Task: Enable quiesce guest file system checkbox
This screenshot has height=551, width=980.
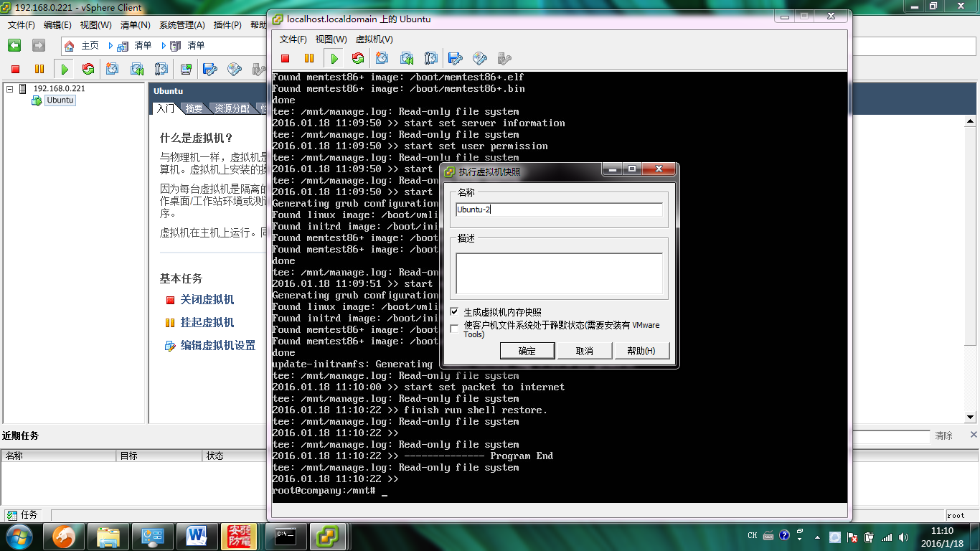Action: point(454,328)
